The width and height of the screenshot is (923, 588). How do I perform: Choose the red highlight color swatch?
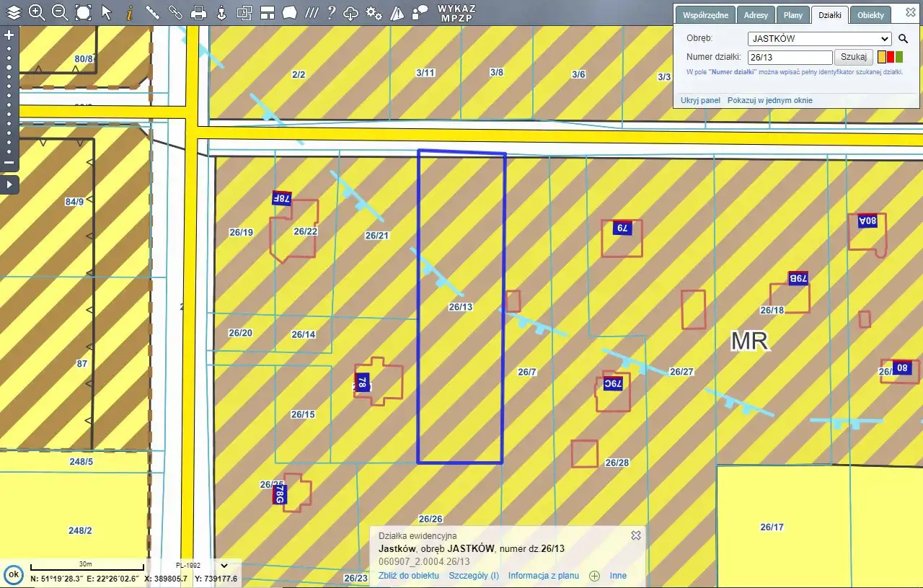[891, 57]
